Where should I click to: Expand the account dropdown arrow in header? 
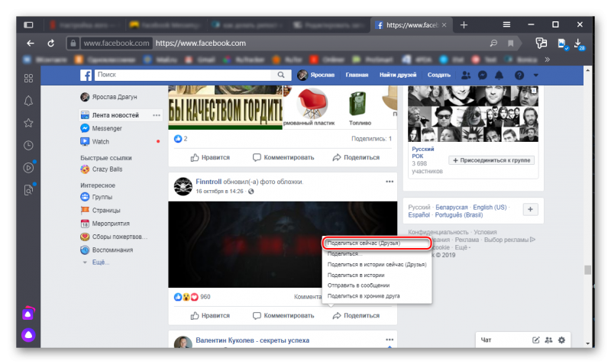pos(536,75)
